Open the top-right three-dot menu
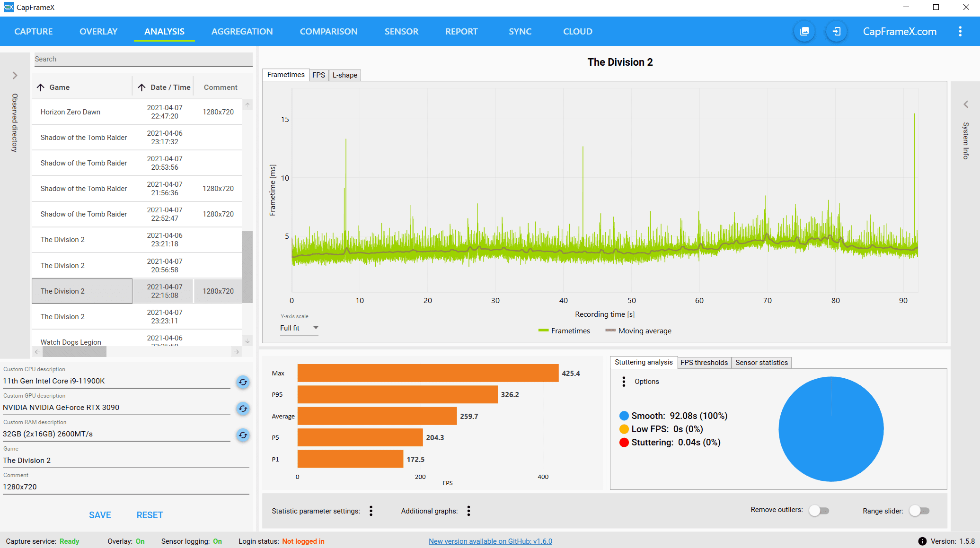The height and width of the screenshot is (548, 980). (960, 32)
